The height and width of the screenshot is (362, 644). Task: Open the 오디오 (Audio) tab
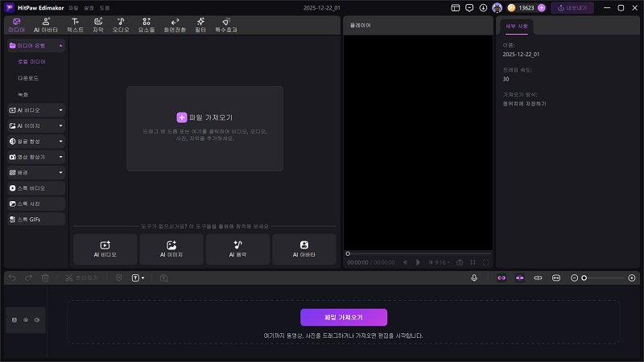click(x=121, y=25)
